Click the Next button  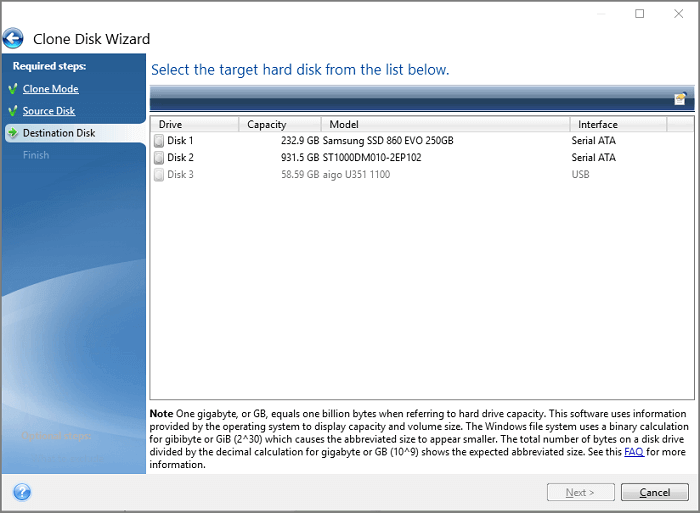pyautogui.click(x=580, y=492)
